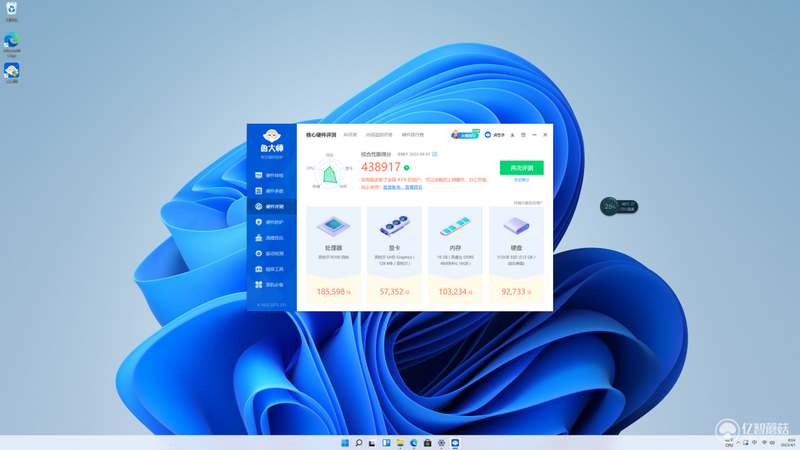Open Widgets from the taskbar
The height and width of the screenshot is (450, 800).
click(386, 443)
